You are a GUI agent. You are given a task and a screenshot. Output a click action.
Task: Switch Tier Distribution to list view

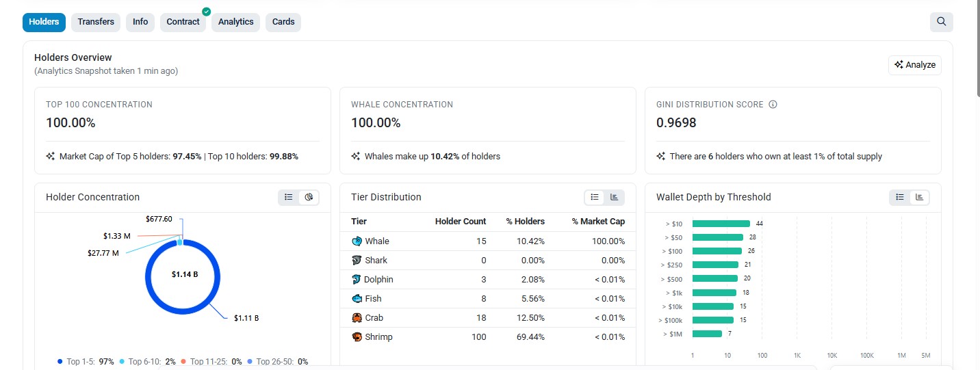pyautogui.click(x=594, y=197)
